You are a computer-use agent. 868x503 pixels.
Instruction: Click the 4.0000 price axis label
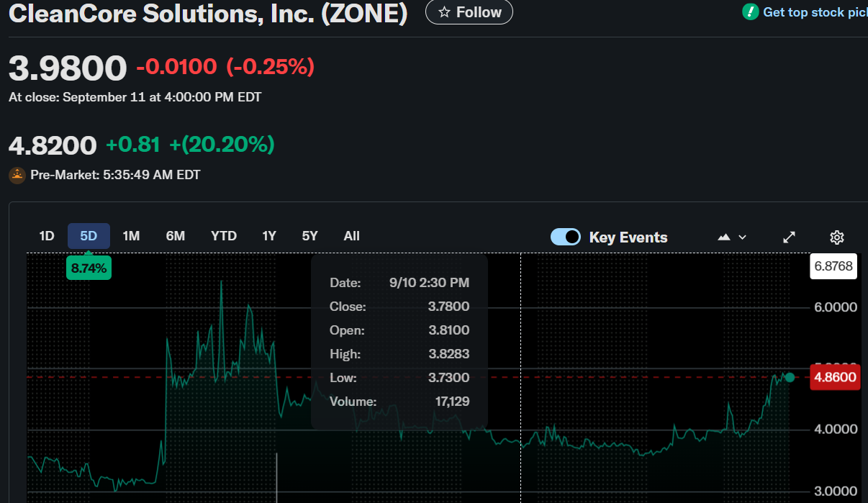tap(836, 430)
